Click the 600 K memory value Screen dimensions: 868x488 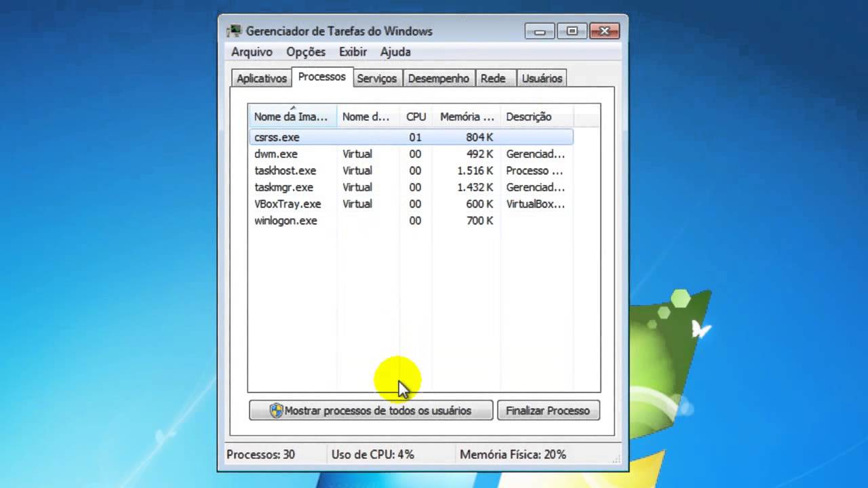[479, 204]
